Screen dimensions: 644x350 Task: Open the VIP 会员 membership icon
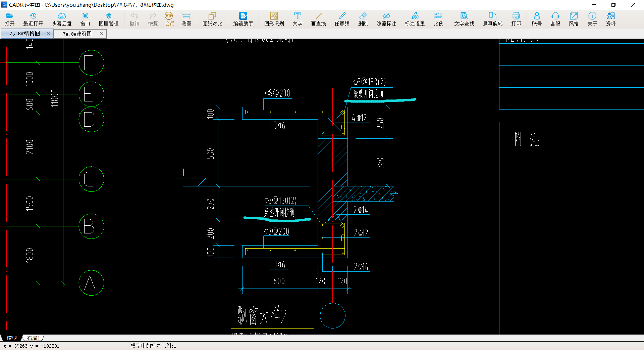[169, 19]
